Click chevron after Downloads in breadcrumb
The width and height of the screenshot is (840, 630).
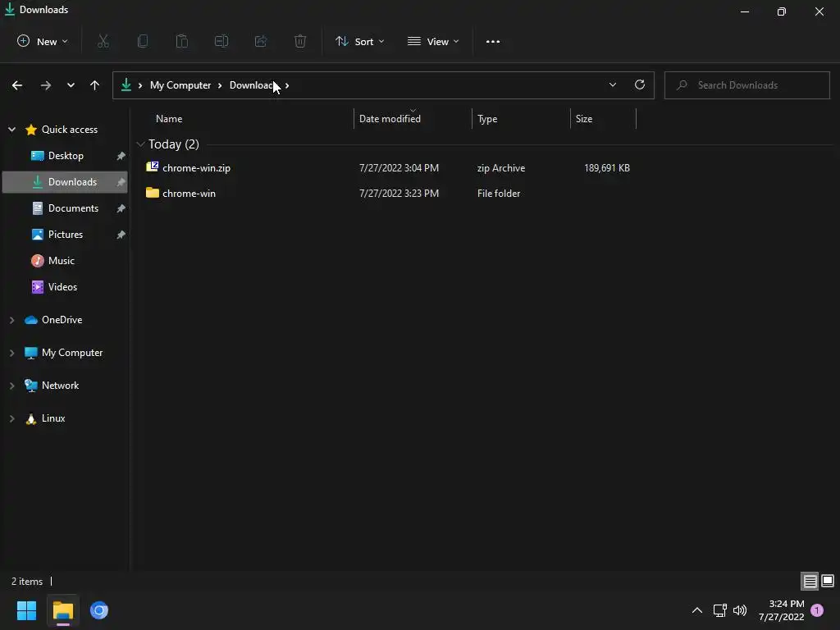pyautogui.click(x=287, y=85)
